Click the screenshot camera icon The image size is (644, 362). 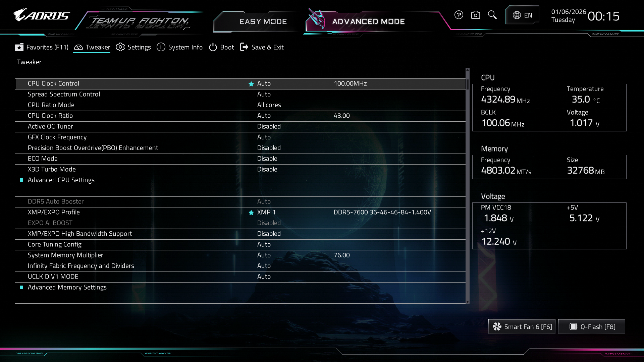475,15
